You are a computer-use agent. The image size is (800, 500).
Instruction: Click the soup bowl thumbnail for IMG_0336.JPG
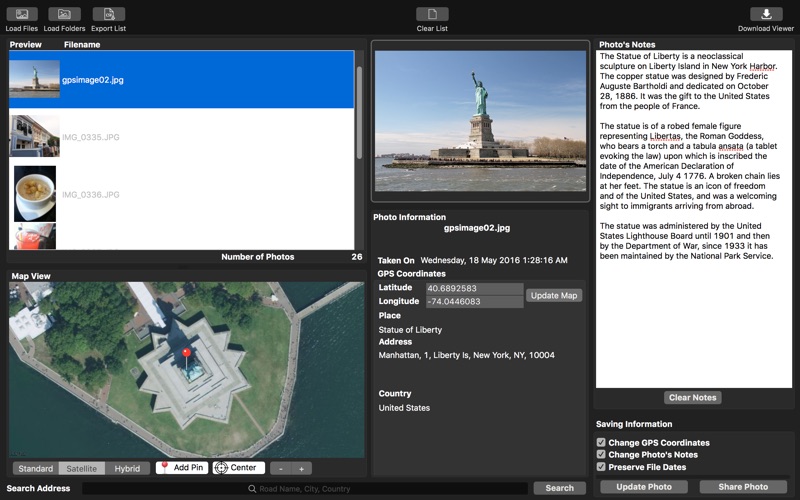coord(35,194)
